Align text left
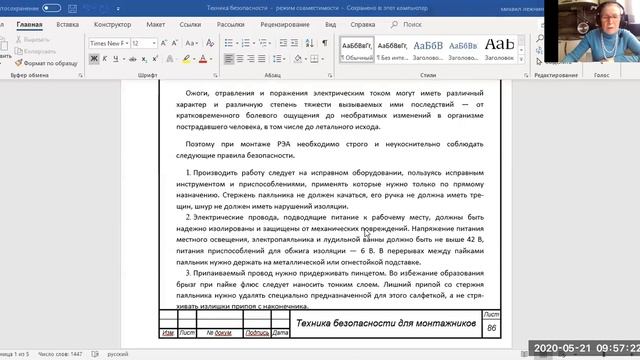The height and width of the screenshot is (360, 640). (229, 59)
